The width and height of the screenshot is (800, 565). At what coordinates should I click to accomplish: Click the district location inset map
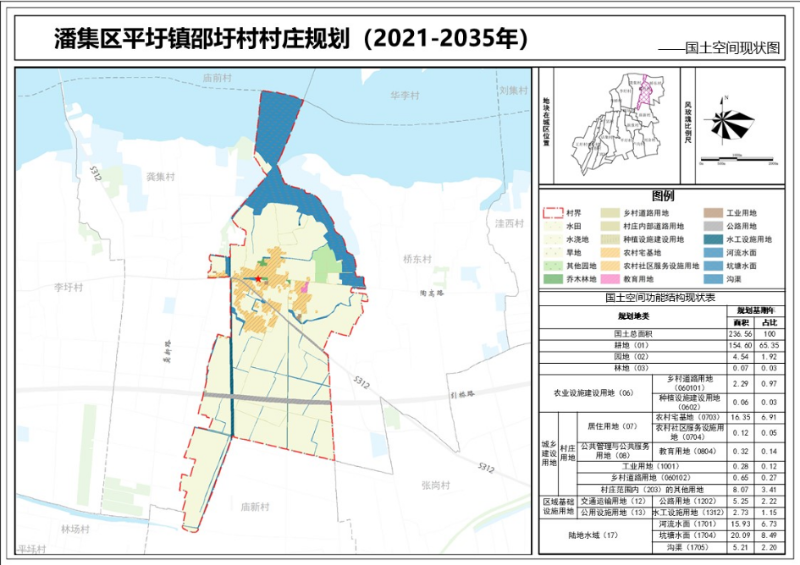click(617, 125)
